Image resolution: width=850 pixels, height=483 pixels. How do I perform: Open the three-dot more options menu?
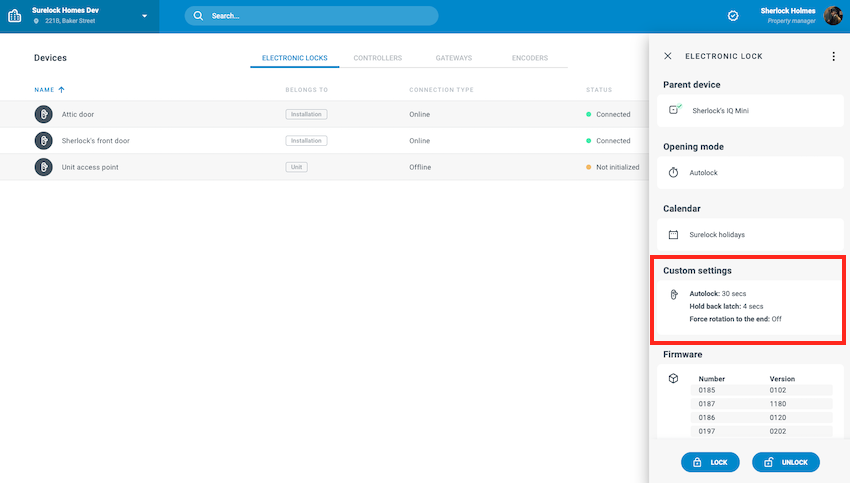coord(833,56)
